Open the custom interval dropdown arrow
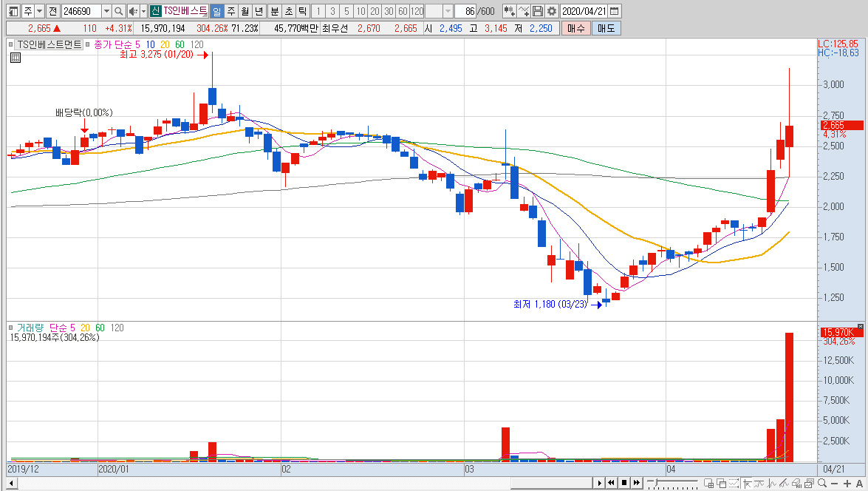 [x=448, y=11]
